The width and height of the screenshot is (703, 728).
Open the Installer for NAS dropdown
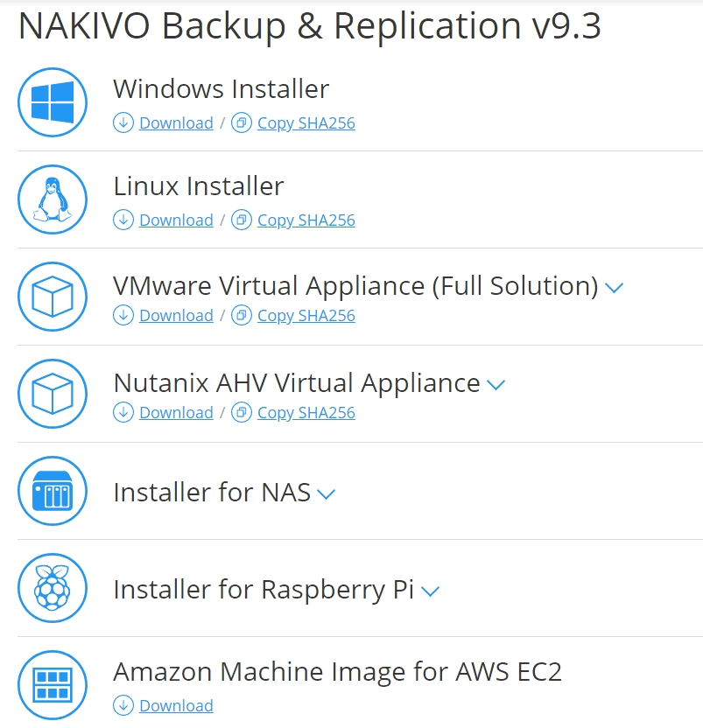327,493
